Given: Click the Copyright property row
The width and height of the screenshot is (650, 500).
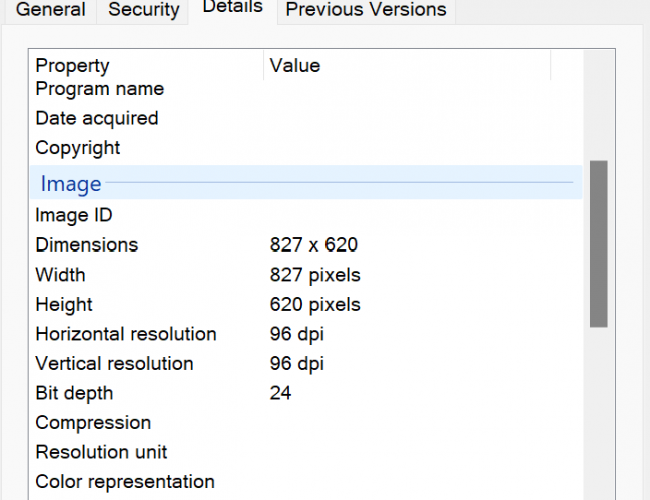Looking at the screenshot, I should (x=77, y=148).
